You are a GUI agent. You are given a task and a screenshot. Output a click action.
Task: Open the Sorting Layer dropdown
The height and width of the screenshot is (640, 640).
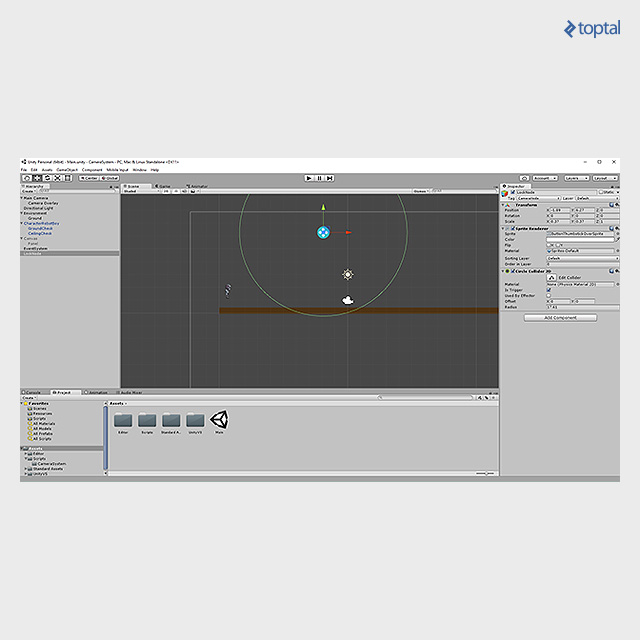coord(581,258)
